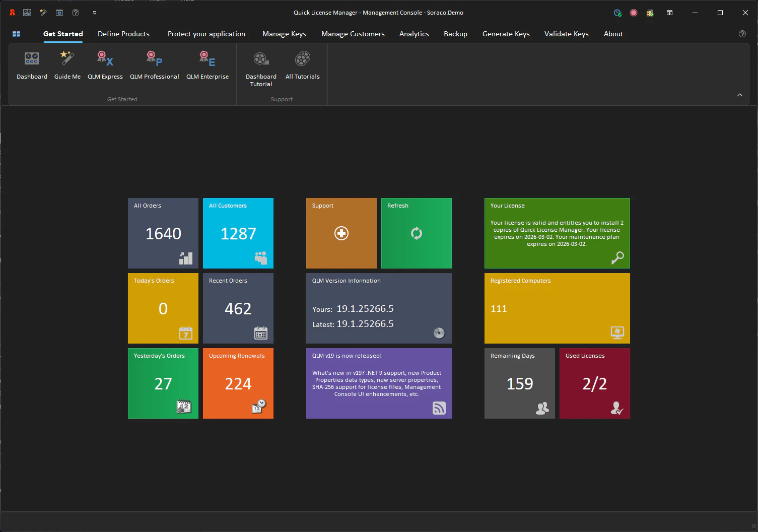Open the Analytics ribbon tab
This screenshot has height=532, width=758.
click(414, 34)
